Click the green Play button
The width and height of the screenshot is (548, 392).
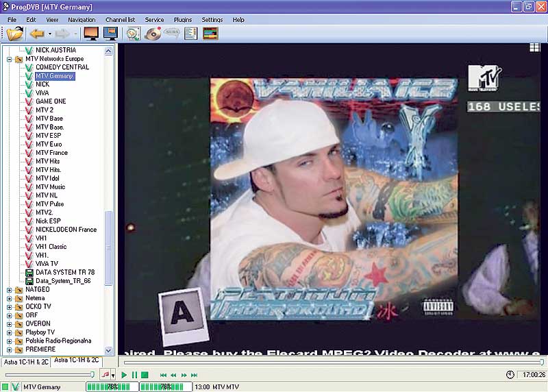(124, 376)
